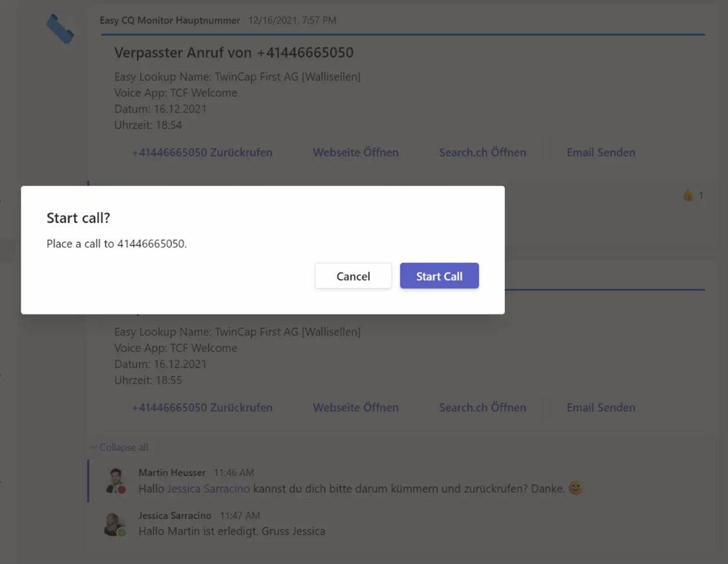The width and height of the screenshot is (728, 564).
Task: Open Webseite Öffnen in the 18:54 call card
Action: tap(355, 152)
